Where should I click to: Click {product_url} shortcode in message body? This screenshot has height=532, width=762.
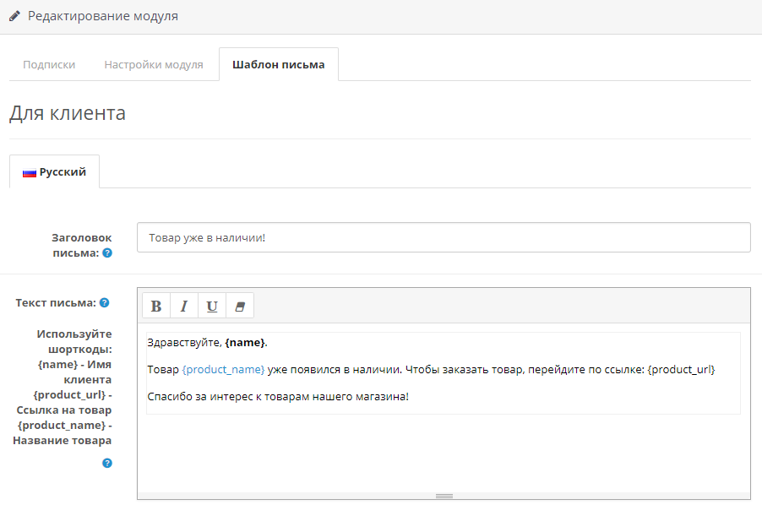681,370
